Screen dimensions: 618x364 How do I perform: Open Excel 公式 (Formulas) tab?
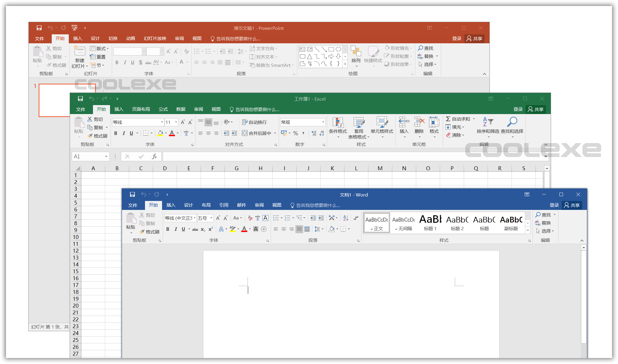[163, 109]
